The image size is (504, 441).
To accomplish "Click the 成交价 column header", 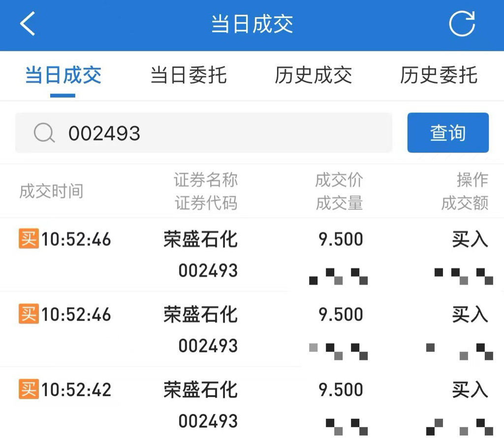I will [x=339, y=180].
